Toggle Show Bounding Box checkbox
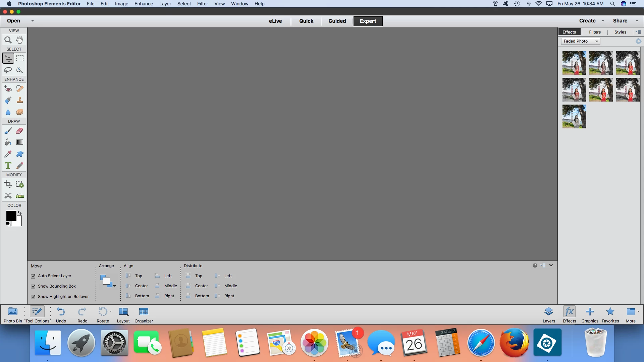This screenshot has width=644, height=362. (x=33, y=287)
